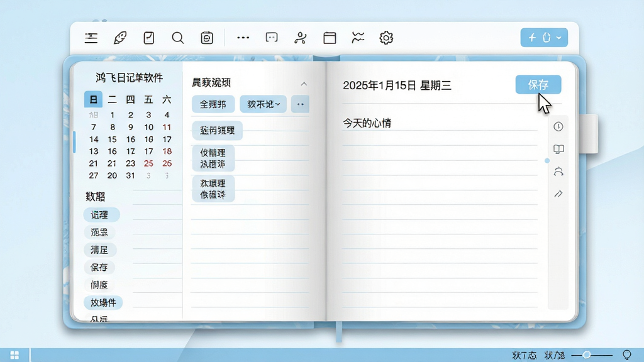Open the hamburger menu icon in toolbar
The image size is (644, 362).
tap(91, 38)
